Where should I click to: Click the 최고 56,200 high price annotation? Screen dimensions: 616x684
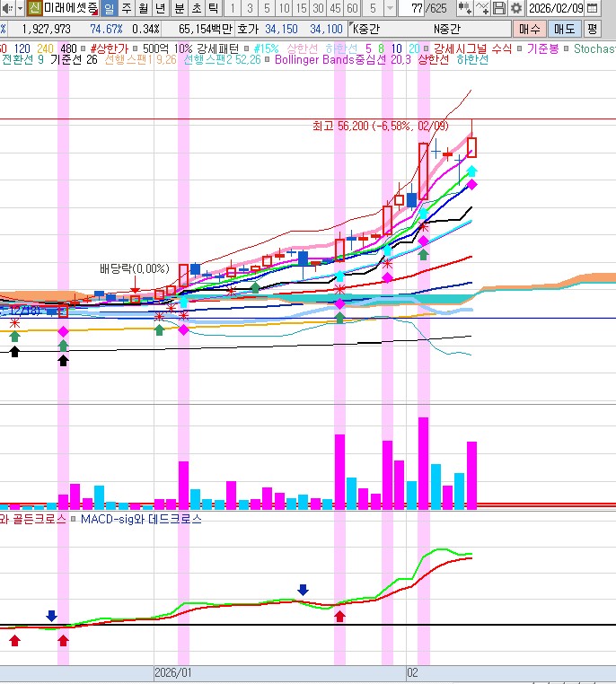pyautogui.click(x=381, y=126)
